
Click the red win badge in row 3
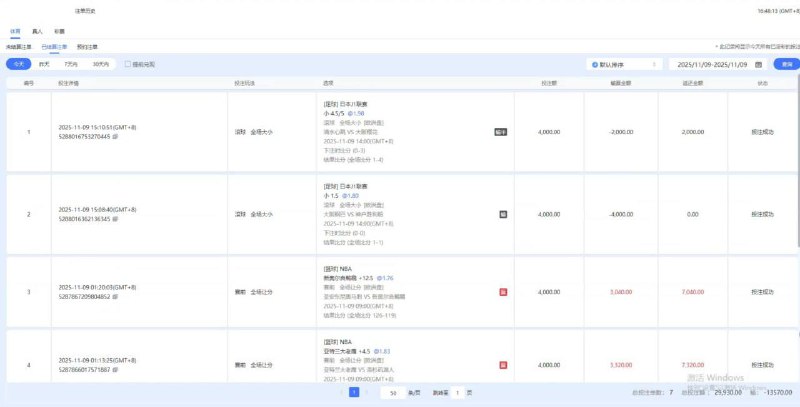click(x=502, y=292)
